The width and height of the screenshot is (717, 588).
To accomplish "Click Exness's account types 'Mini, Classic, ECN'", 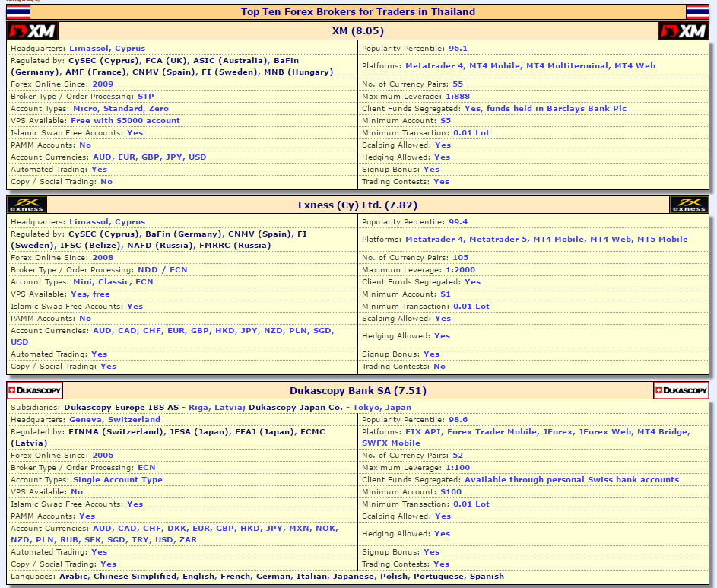I will pyautogui.click(x=113, y=282).
